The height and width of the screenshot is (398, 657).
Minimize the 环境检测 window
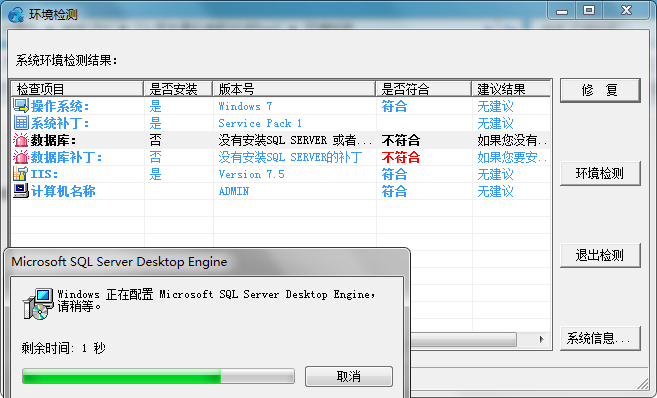click(x=562, y=11)
